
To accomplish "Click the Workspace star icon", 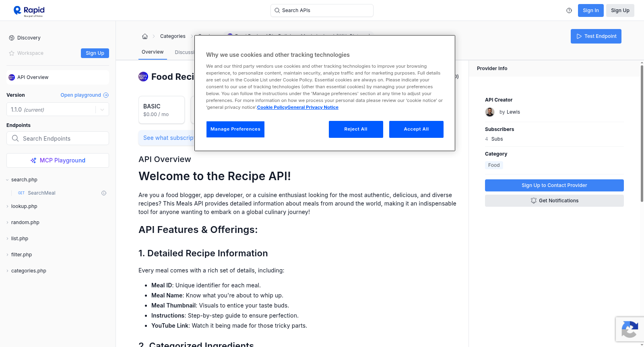I will pos(12,53).
